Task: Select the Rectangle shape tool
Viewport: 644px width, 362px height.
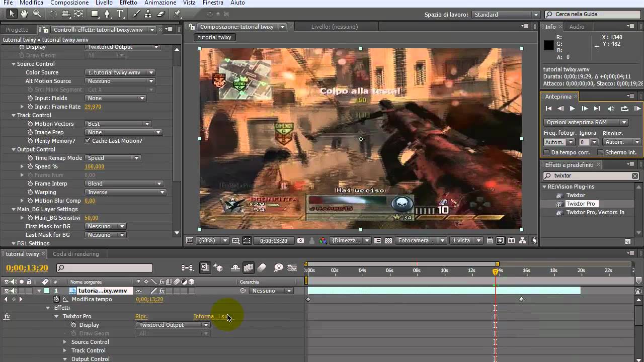Action: [95, 14]
